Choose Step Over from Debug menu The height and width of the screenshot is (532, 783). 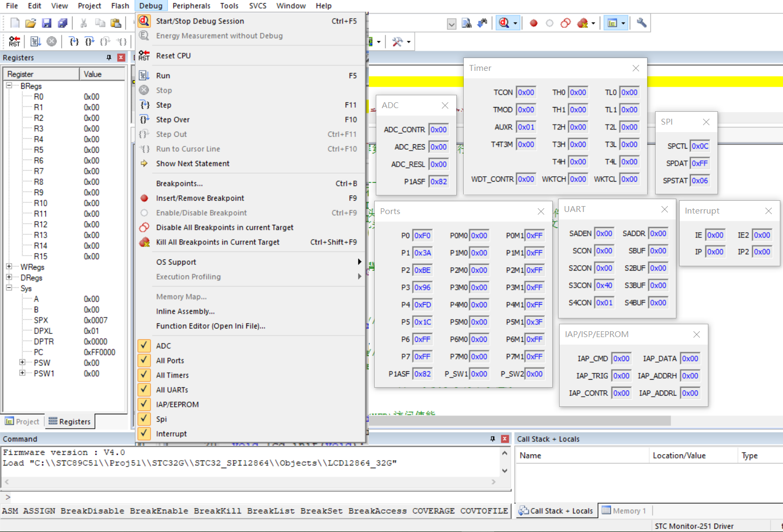point(250,120)
